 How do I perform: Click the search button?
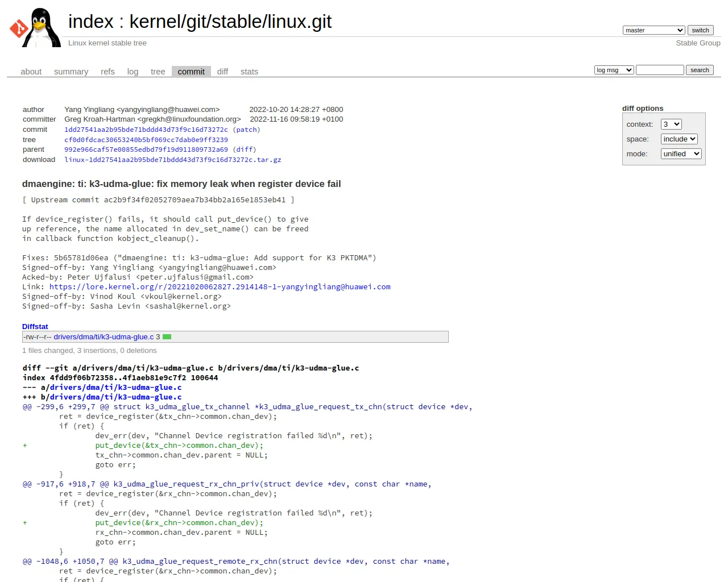(x=700, y=70)
